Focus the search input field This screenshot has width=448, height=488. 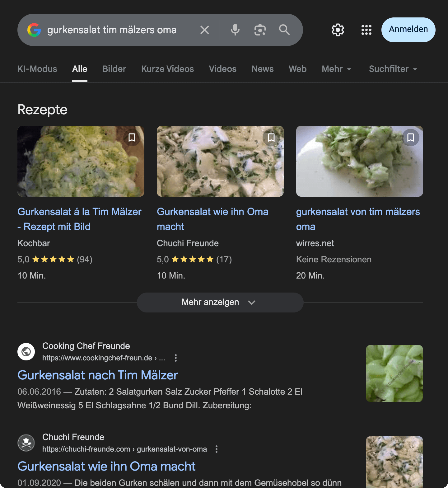[x=118, y=30]
